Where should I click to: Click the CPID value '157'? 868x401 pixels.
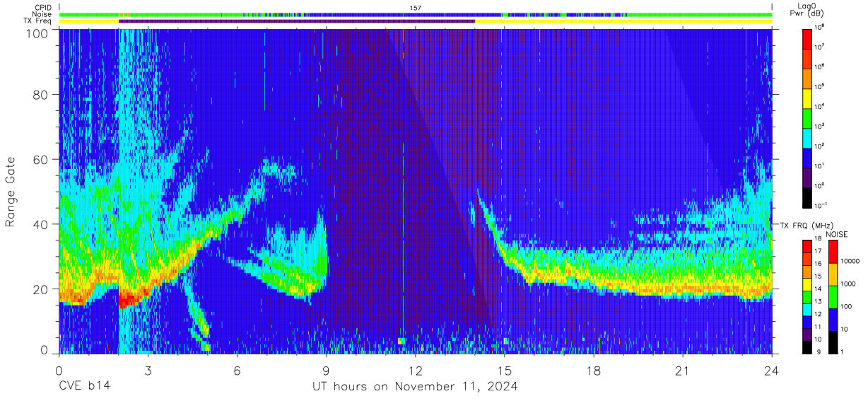[x=416, y=8]
